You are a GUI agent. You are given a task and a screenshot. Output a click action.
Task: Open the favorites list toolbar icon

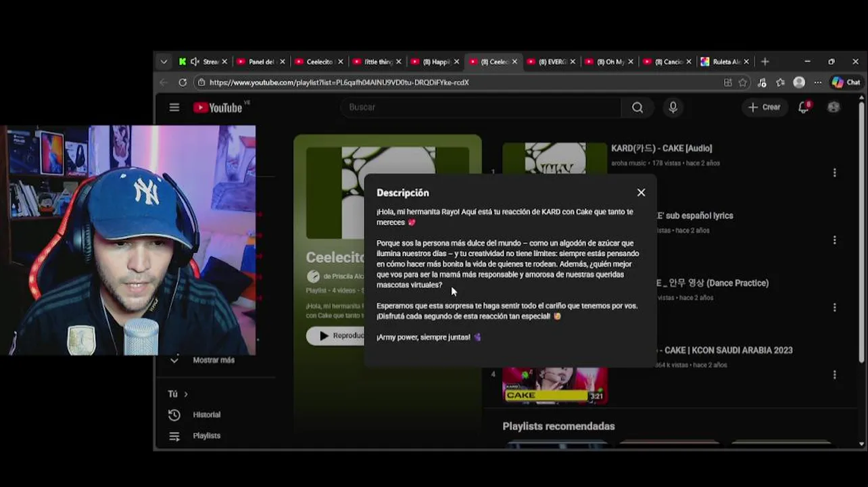pyautogui.click(x=780, y=83)
